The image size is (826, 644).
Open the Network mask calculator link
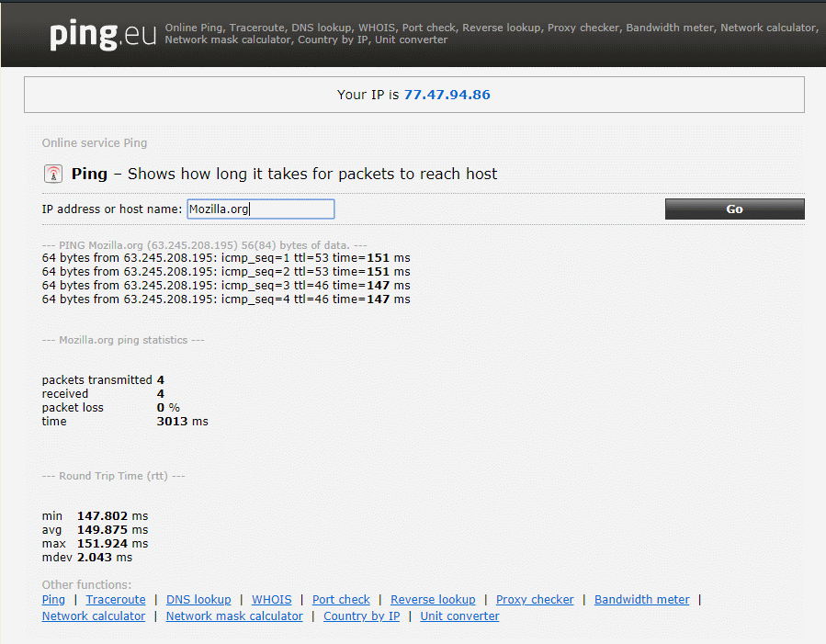(234, 616)
